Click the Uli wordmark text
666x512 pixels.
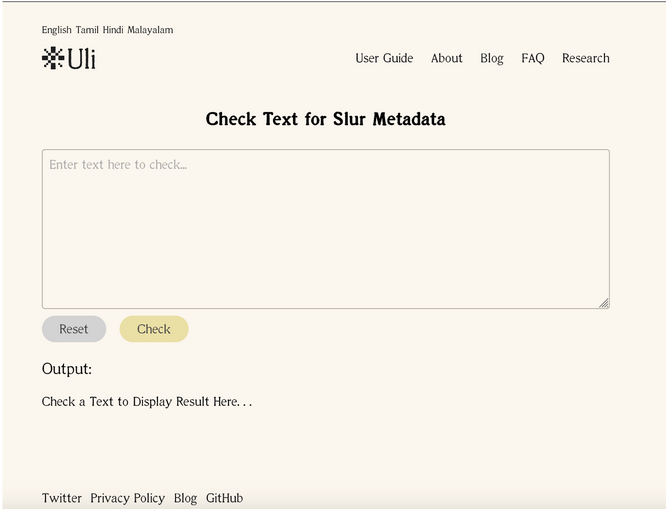pyautogui.click(x=82, y=58)
